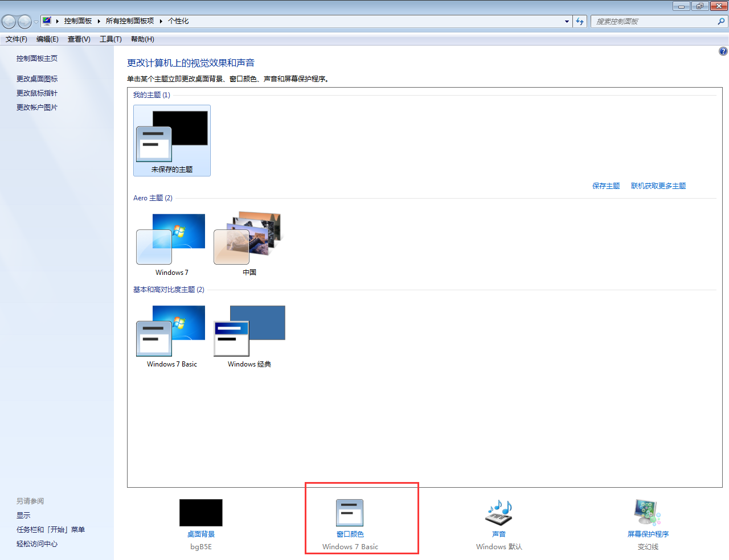Open 屏幕保护程序 settings link
Screen dimensions: 729x560
click(648, 534)
